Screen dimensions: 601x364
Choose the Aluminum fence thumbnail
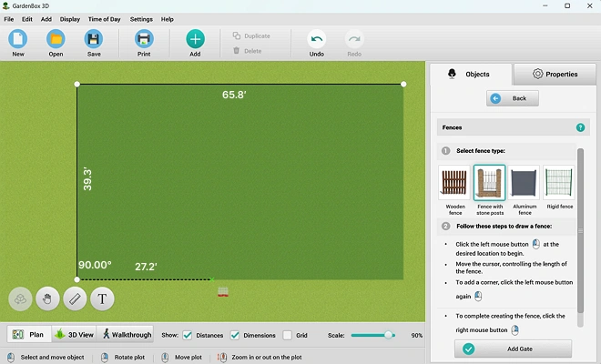point(524,182)
